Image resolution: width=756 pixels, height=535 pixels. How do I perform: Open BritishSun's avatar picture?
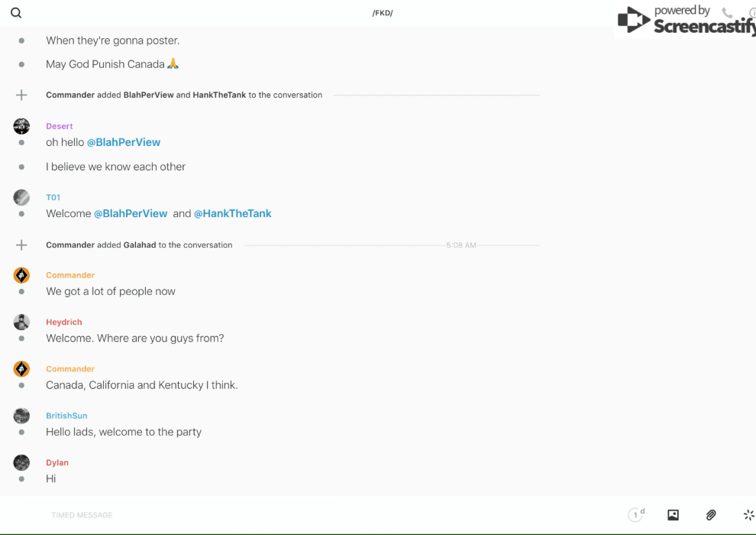click(x=21, y=416)
